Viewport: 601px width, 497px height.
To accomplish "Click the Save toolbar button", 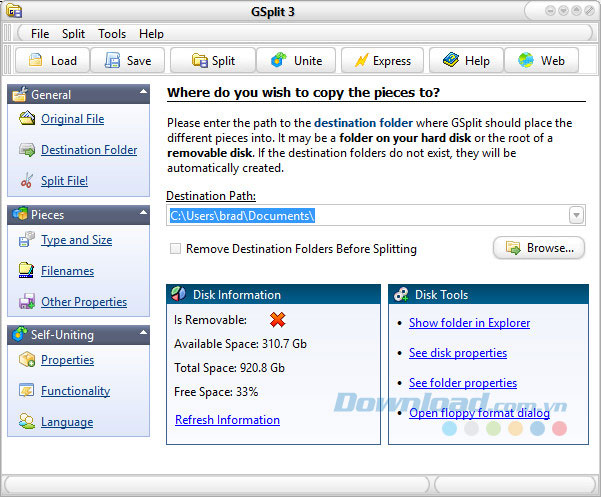I will [128, 61].
